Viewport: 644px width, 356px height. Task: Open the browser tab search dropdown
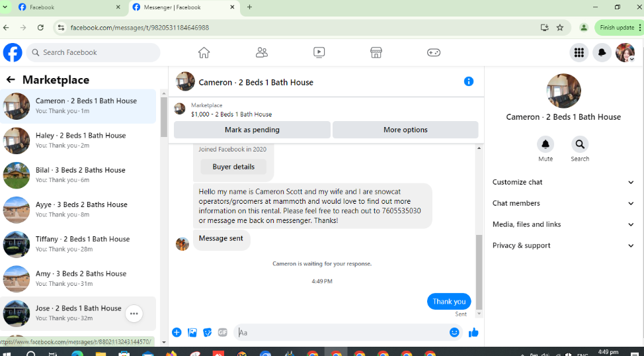coord(5,7)
